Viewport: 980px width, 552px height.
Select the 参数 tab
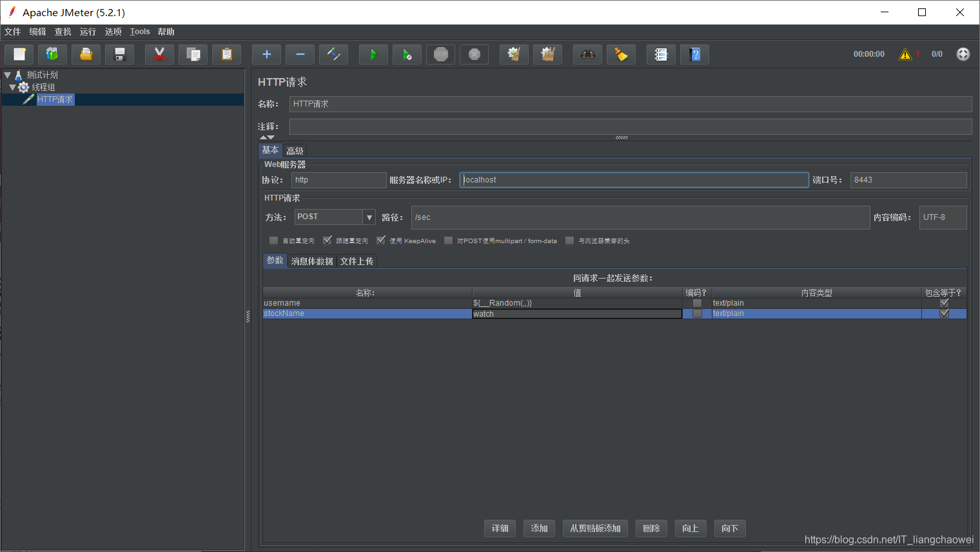pos(275,261)
